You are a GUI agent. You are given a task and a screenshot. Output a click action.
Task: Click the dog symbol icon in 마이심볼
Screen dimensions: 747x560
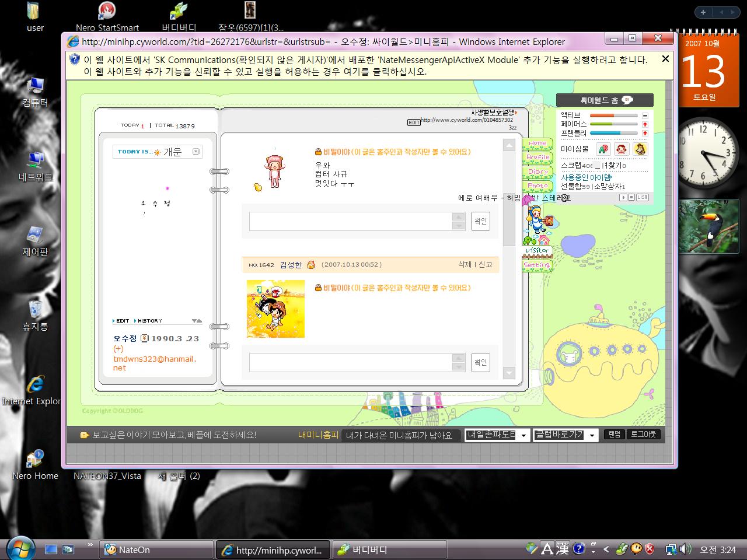click(640, 149)
